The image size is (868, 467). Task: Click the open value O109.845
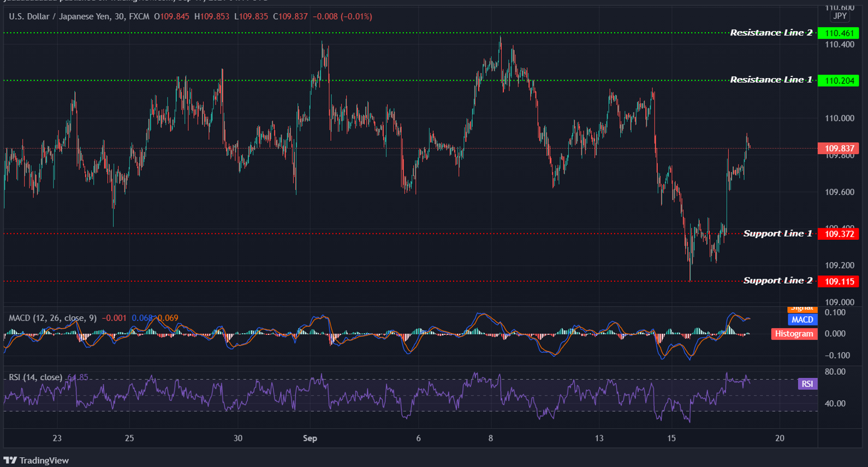click(171, 16)
